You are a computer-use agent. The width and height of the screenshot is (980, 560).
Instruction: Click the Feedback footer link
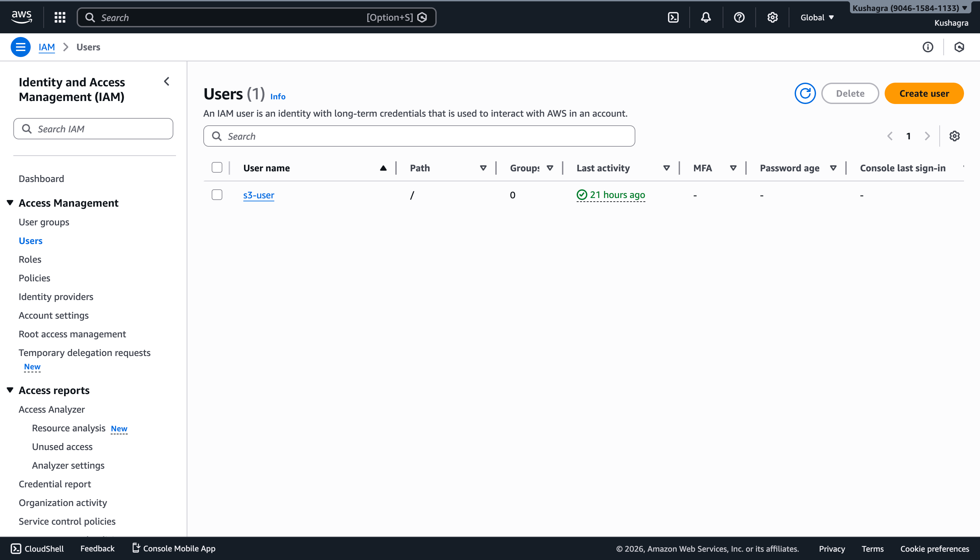(x=97, y=549)
